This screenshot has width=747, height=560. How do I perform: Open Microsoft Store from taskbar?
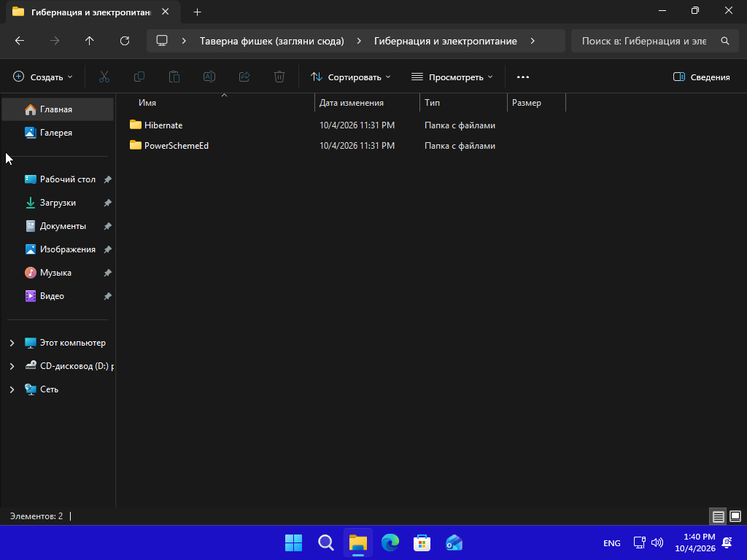(422, 542)
